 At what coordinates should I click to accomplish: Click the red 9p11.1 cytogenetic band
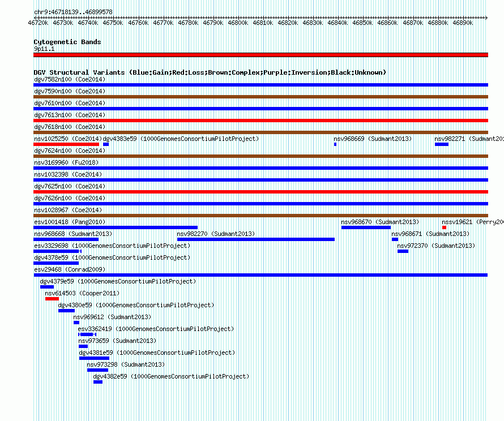pos(260,55)
